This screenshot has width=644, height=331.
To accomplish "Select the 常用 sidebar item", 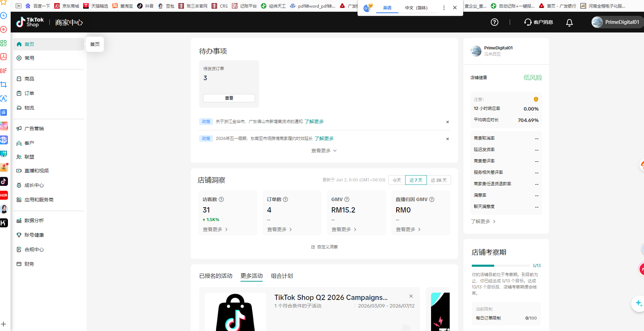I will click(49, 58).
